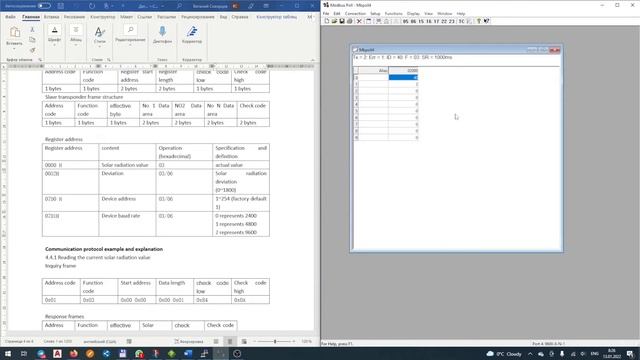This screenshot has height=360, width=640.
Task: Toggle AutoSave switch in Word title bar
Action: 44,6
